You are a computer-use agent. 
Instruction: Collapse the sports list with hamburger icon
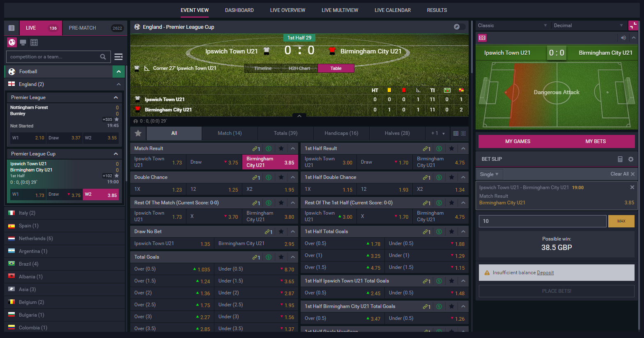click(x=119, y=57)
